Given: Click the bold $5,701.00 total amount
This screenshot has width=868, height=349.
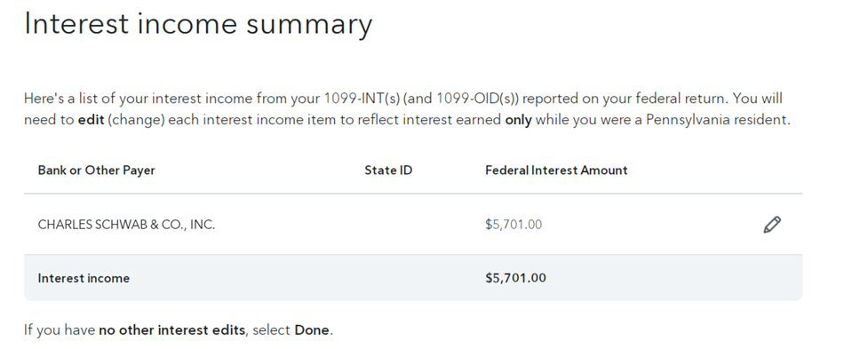Looking at the screenshot, I should pos(515,278).
